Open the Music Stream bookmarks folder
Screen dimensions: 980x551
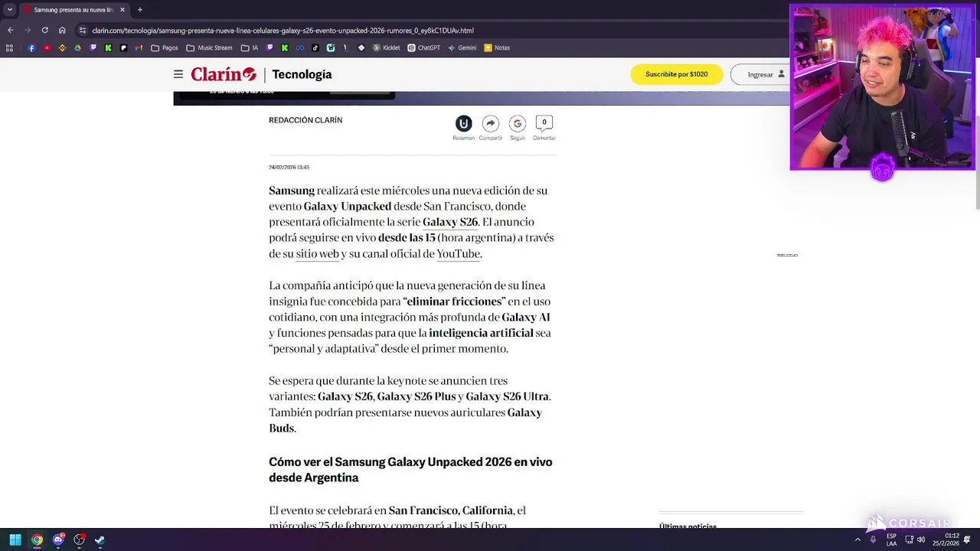[x=209, y=47]
